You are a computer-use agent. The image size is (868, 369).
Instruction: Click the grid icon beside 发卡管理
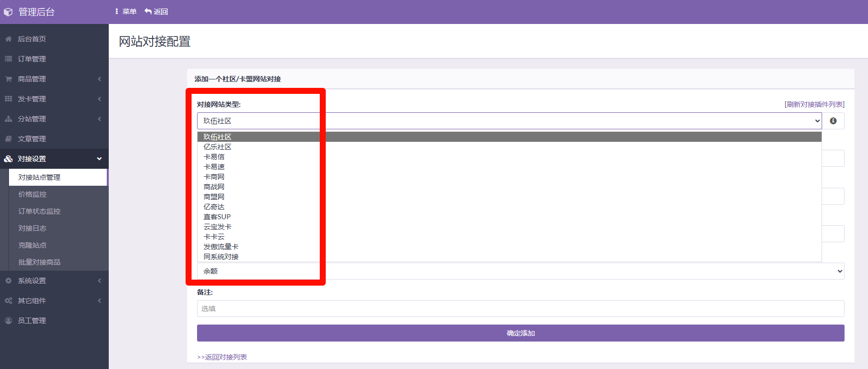(x=8, y=99)
